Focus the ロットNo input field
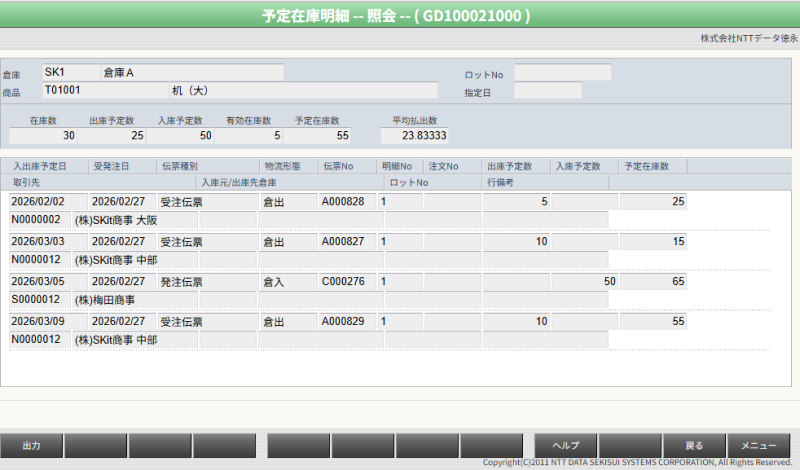 [x=562, y=73]
